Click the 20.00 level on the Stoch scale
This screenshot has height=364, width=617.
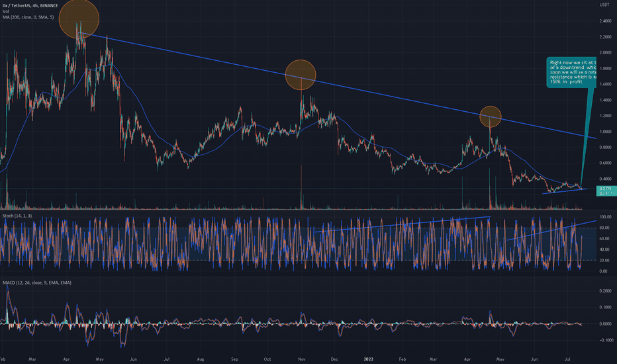coord(605,261)
